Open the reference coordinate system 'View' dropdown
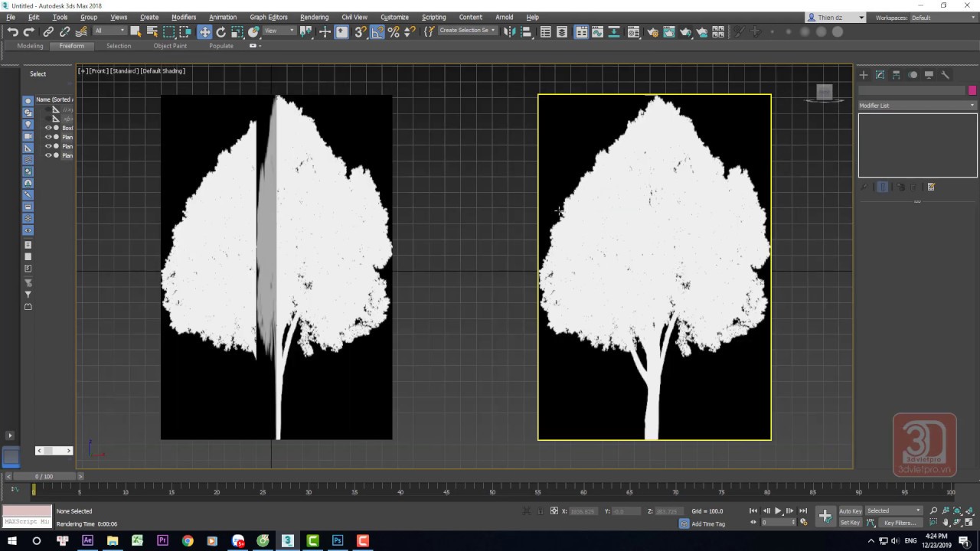The height and width of the screenshot is (551, 980). (279, 31)
